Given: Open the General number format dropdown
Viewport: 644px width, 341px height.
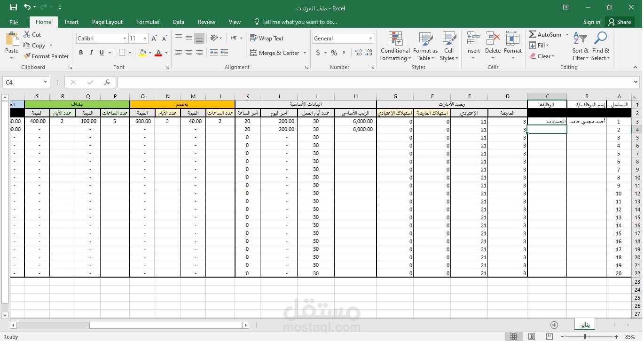Looking at the screenshot, I should [370, 39].
